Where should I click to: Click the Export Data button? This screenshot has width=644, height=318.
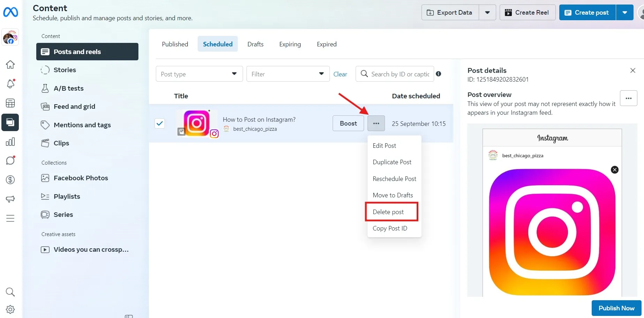coord(450,13)
